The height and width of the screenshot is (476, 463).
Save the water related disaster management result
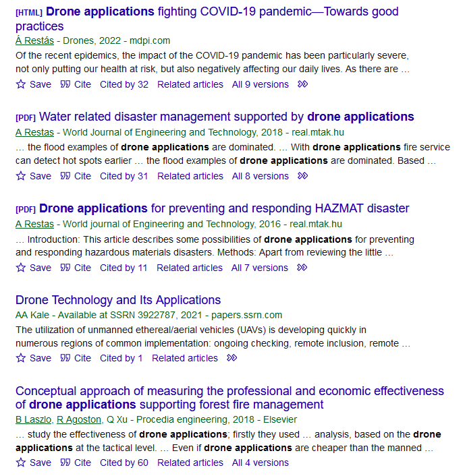[x=33, y=176]
